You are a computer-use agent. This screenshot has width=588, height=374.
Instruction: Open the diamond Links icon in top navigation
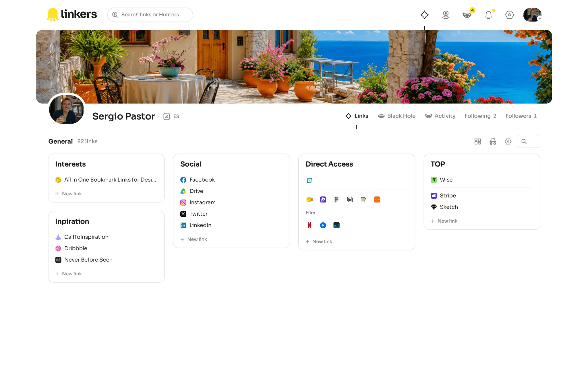tap(424, 15)
